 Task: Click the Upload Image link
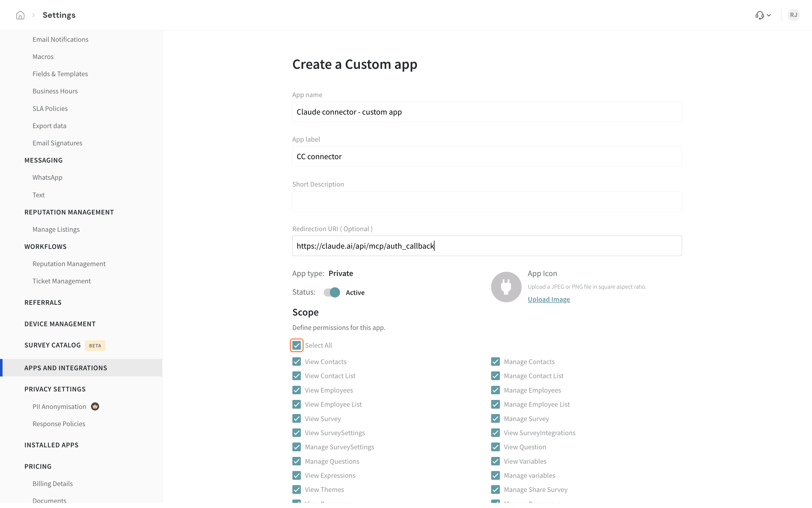549,299
